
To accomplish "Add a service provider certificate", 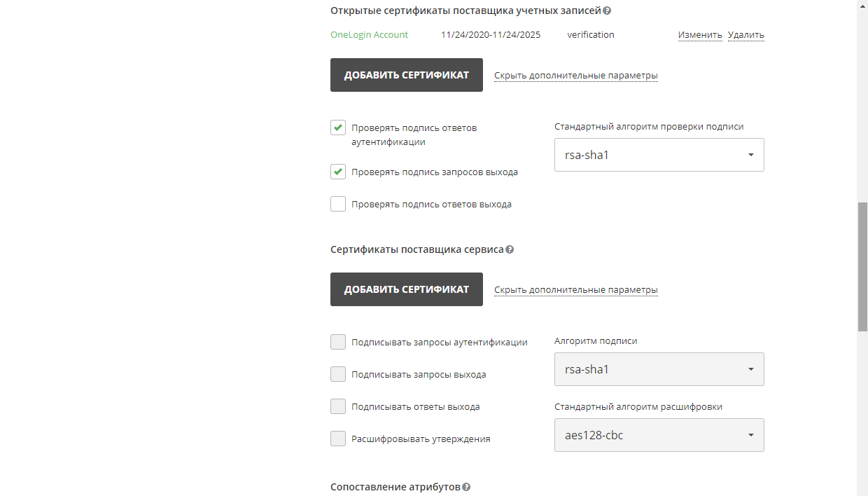I will pyautogui.click(x=406, y=289).
